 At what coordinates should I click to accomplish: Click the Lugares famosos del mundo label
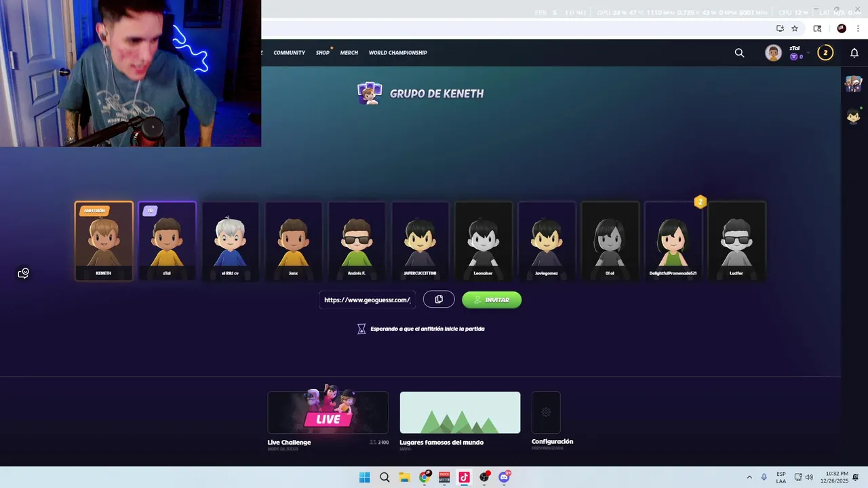click(x=441, y=443)
